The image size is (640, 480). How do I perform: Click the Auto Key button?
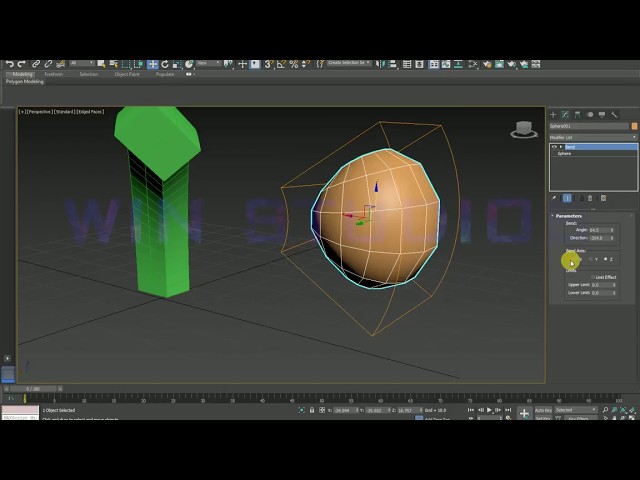pyautogui.click(x=543, y=410)
